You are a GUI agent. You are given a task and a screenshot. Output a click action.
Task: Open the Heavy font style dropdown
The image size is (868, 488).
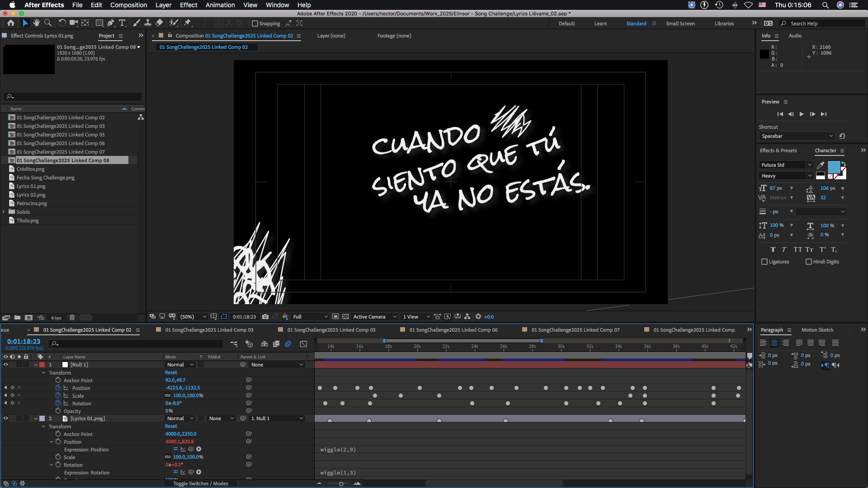point(786,176)
